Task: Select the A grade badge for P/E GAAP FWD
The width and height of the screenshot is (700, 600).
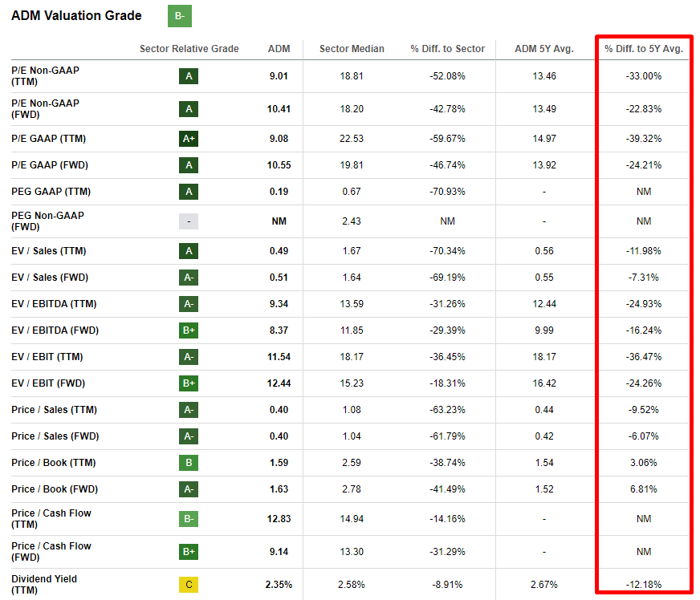Action: pyautogui.click(x=188, y=165)
